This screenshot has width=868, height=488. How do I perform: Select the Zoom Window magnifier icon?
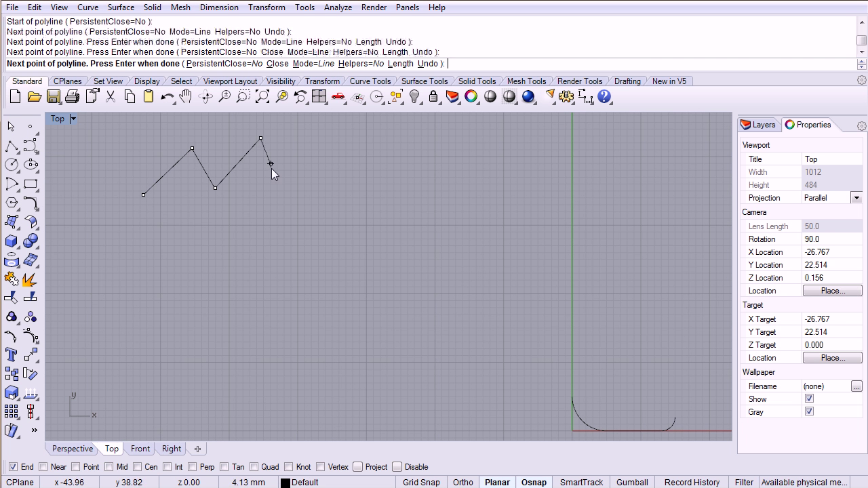tap(243, 97)
